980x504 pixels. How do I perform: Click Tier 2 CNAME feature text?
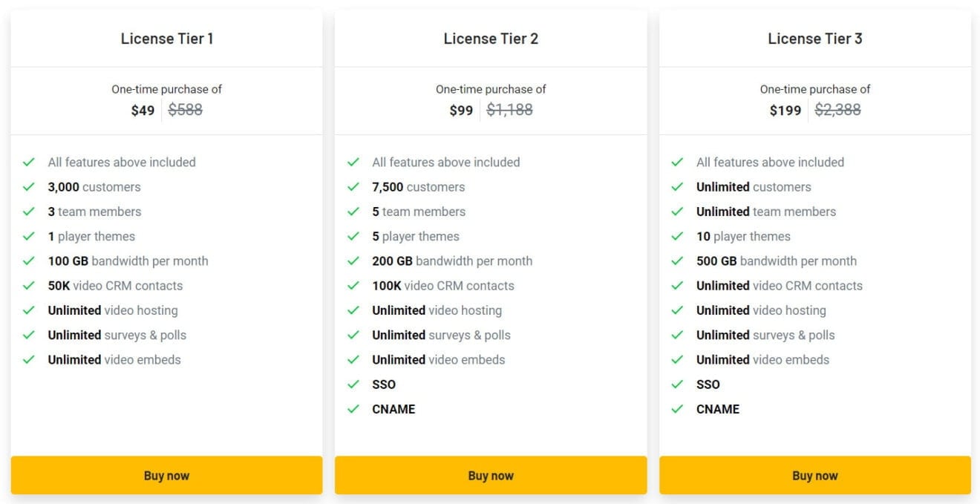(393, 409)
